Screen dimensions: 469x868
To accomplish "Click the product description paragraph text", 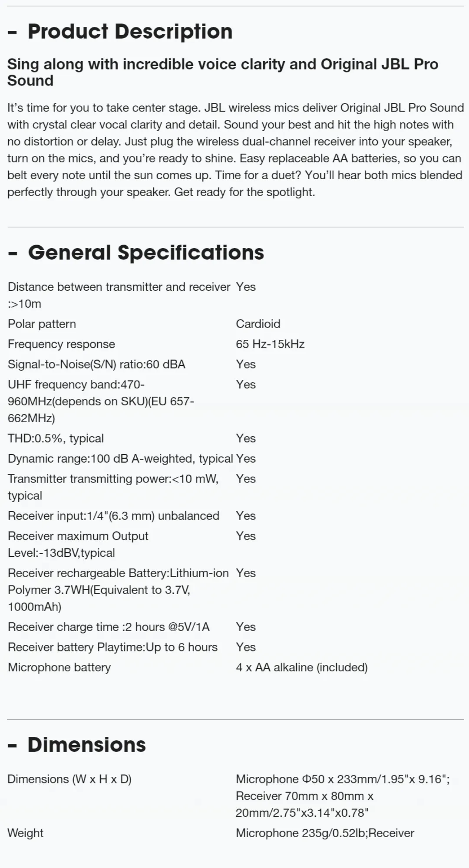I will [x=234, y=150].
